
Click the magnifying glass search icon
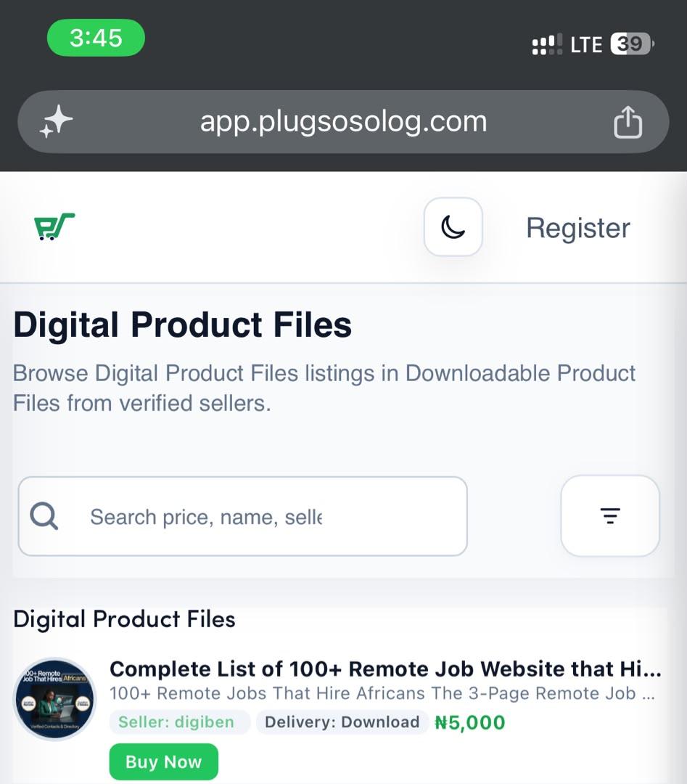point(44,516)
